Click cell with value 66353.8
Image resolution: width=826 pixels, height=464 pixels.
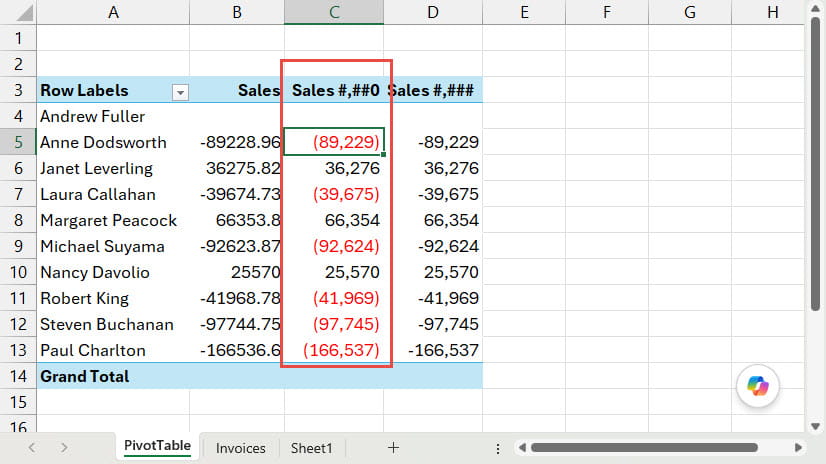tap(237, 220)
